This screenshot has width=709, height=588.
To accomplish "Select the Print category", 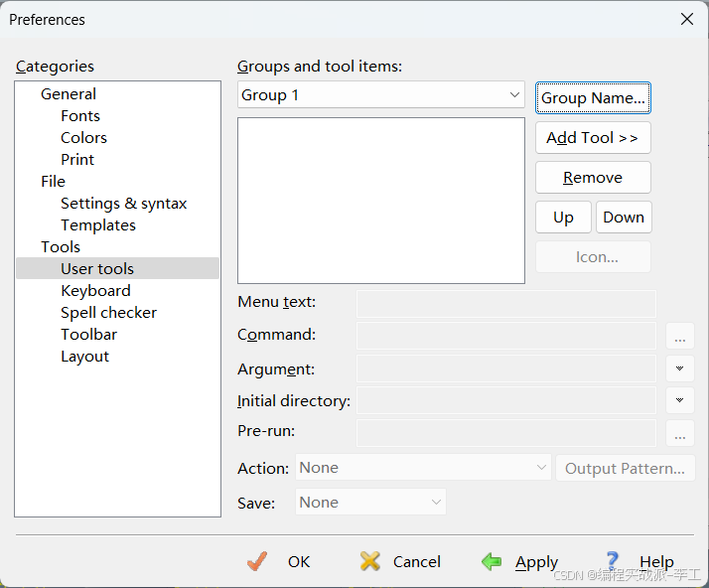I will [77, 159].
